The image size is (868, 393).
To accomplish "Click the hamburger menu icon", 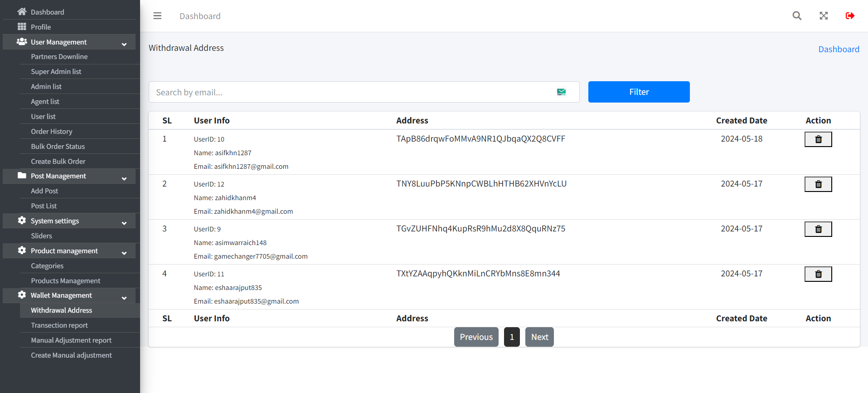I will click(x=157, y=16).
